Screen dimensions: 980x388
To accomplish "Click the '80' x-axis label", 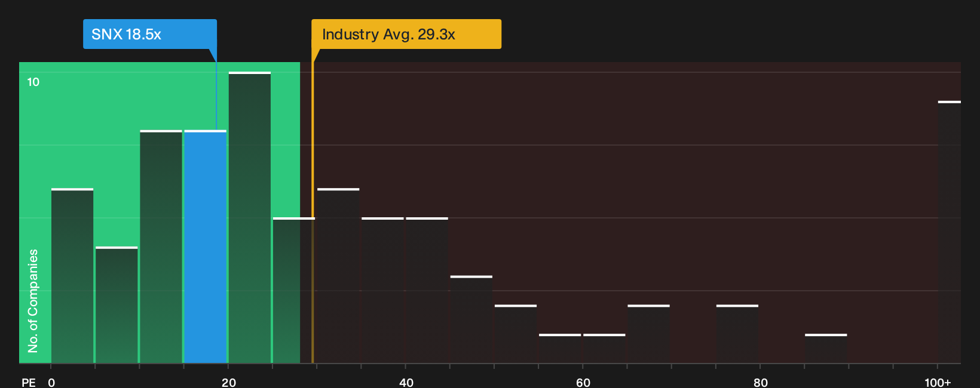I will 761,382.
